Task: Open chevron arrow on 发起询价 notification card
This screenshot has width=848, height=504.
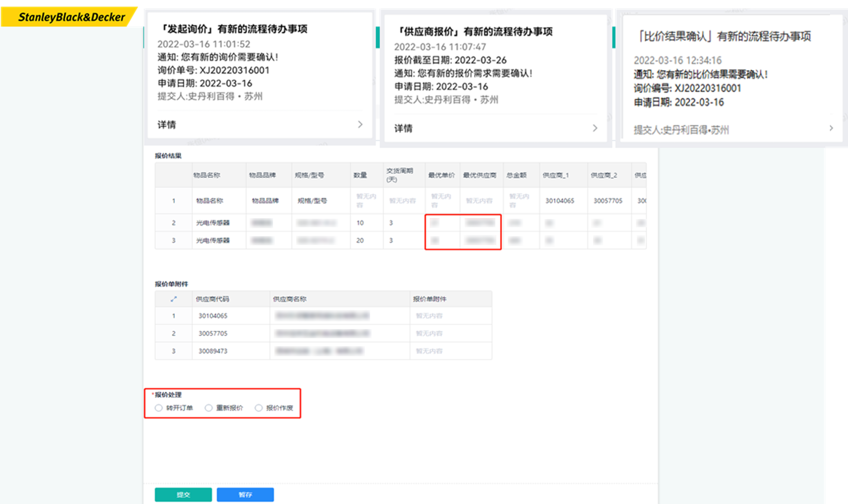Action: (360, 125)
